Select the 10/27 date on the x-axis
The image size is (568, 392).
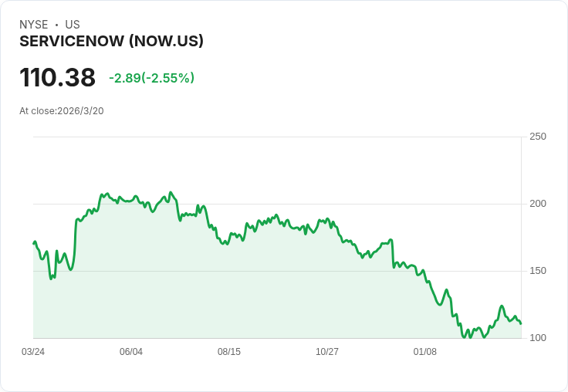point(327,352)
